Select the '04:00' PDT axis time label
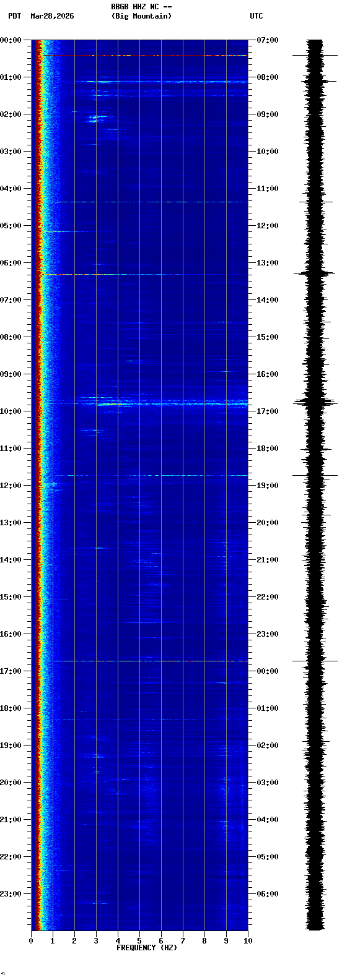The height and width of the screenshot is (980, 342). [x=11, y=189]
